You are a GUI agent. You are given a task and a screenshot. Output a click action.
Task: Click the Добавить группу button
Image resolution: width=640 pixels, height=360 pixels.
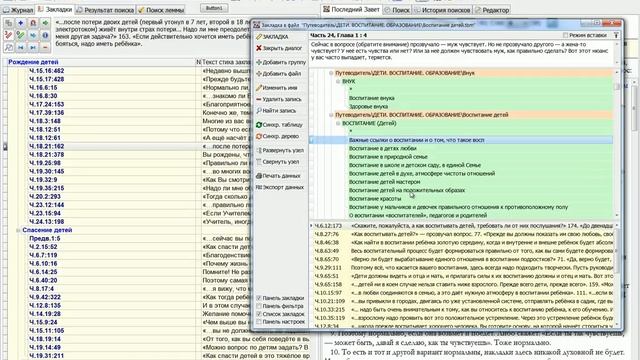point(280,62)
